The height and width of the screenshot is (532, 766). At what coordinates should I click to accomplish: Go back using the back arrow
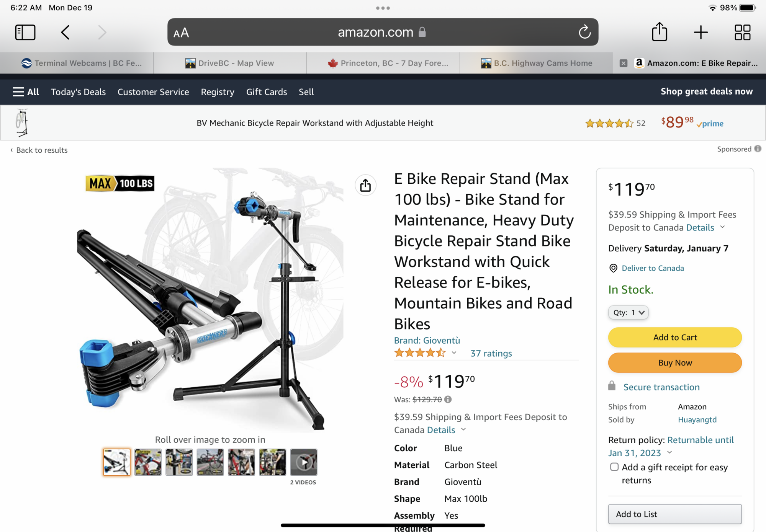pyautogui.click(x=65, y=32)
